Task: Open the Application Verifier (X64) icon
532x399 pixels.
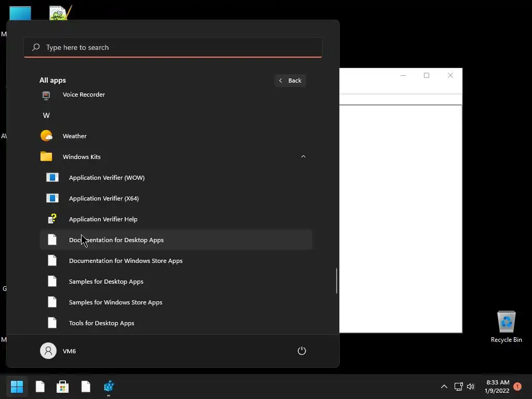Action: coord(52,198)
